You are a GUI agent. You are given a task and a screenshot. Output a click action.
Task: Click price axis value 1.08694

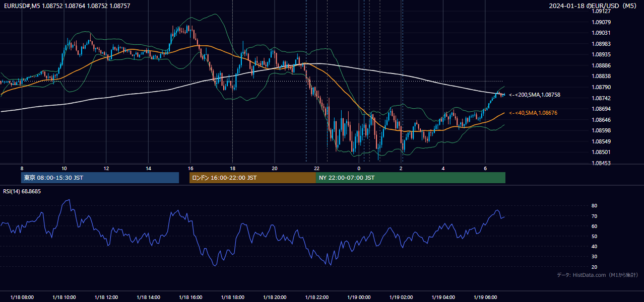(x=601, y=109)
